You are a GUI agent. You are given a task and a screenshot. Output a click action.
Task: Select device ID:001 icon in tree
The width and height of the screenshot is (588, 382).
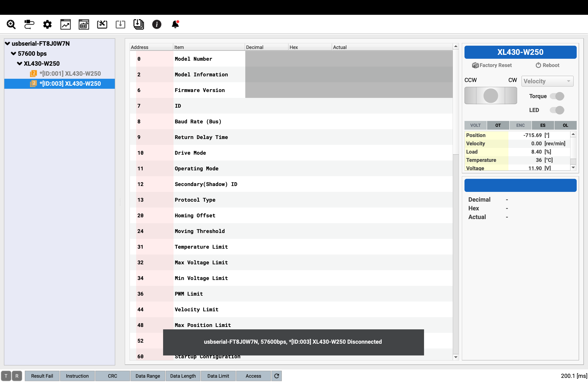33,73
